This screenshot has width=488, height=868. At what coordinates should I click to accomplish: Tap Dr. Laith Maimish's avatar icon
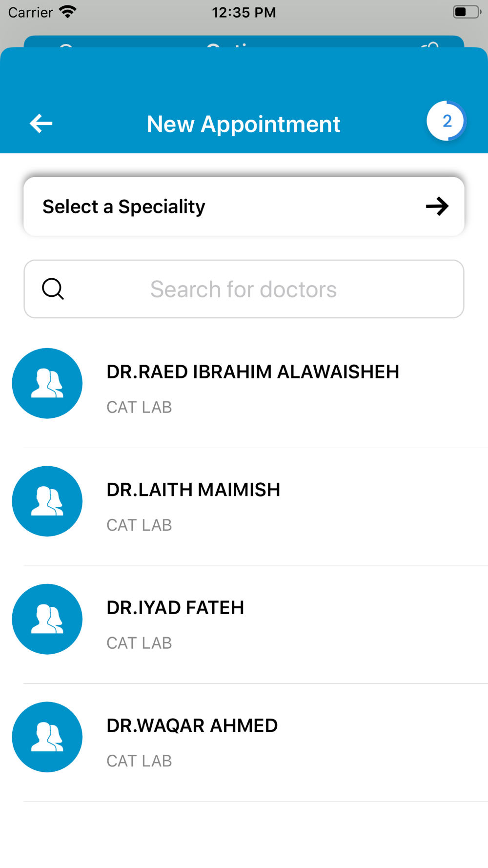(x=47, y=501)
